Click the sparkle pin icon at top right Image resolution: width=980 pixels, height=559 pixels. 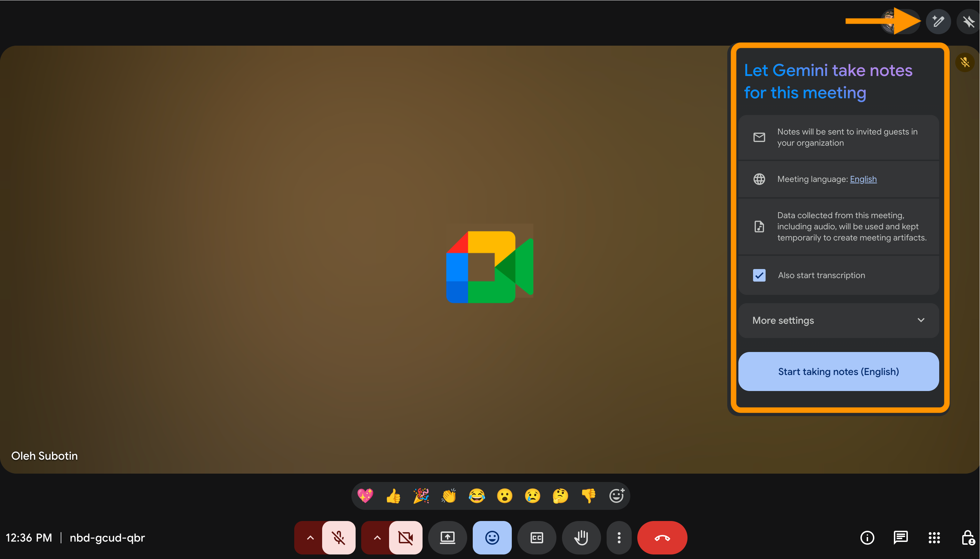969,22
